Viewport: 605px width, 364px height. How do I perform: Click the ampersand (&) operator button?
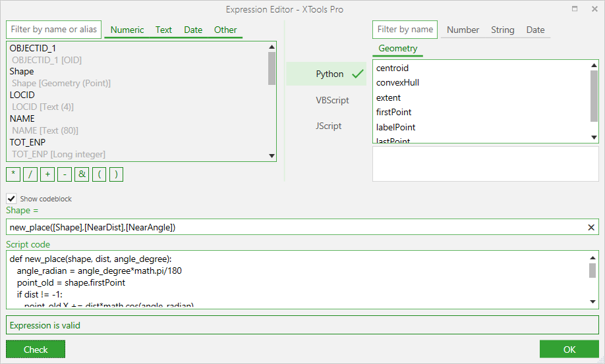click(x=82, y=174)
